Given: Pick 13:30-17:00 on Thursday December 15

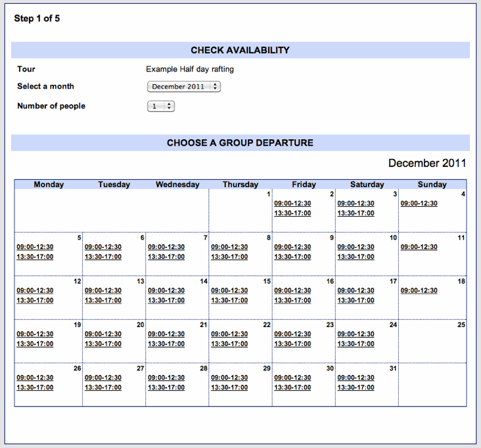Looking at the screenshot, I should point(229,300).
